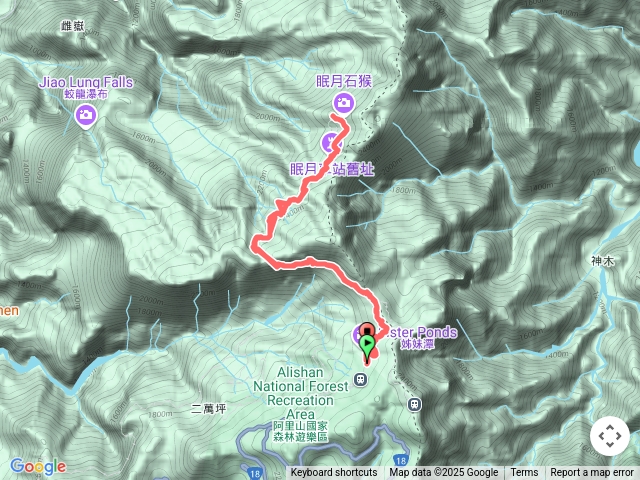Open the Terms link
The image size is (640, 480).
(524, 473)
